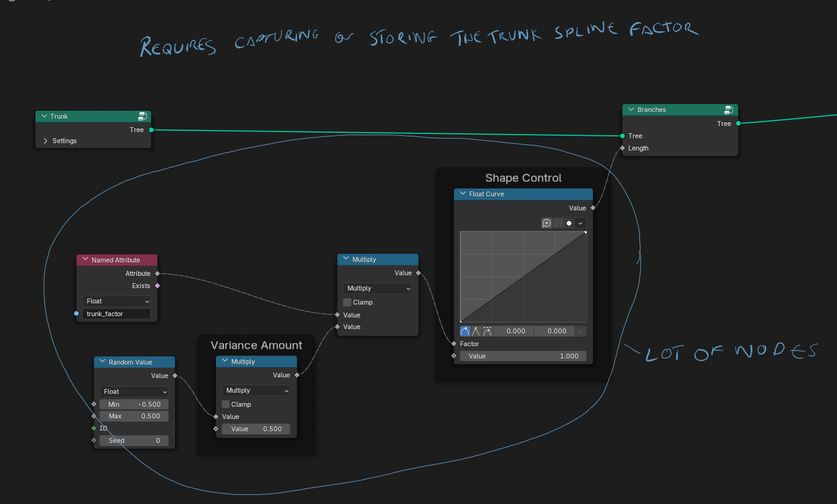Click the Branches Tree output socket

738,124
